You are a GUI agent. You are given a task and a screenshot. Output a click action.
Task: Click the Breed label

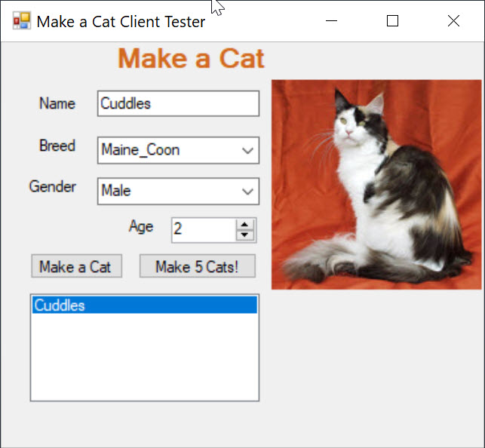[x=57, y=146]
